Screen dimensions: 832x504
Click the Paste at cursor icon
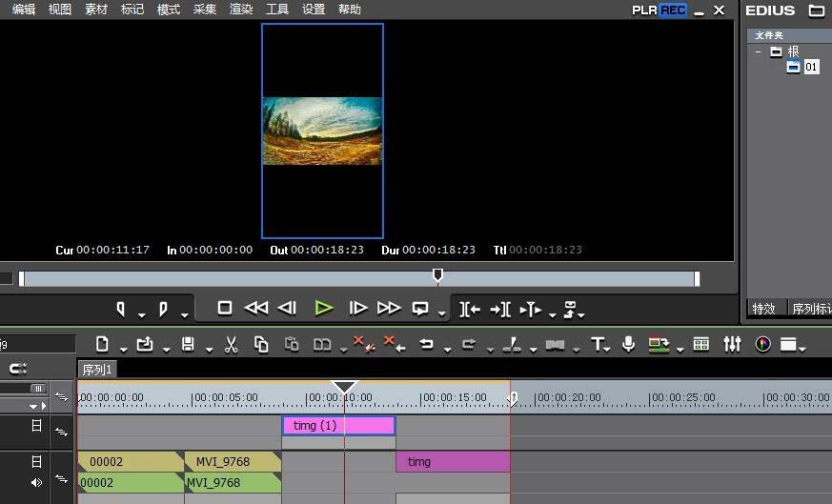pos(292,344)
